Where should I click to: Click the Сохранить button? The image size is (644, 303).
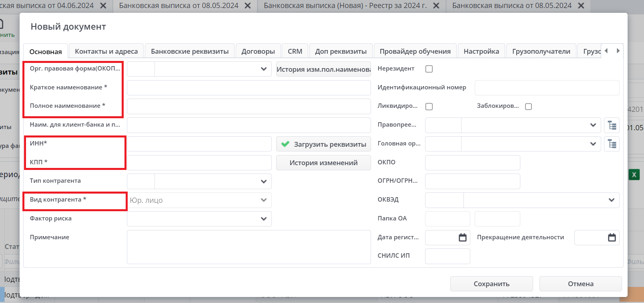click(491, 284)
